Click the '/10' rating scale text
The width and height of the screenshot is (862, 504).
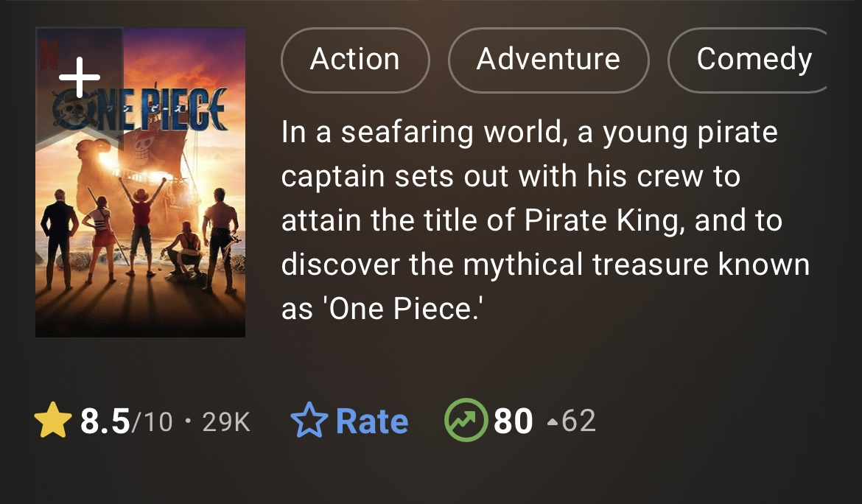pos(152,423)
